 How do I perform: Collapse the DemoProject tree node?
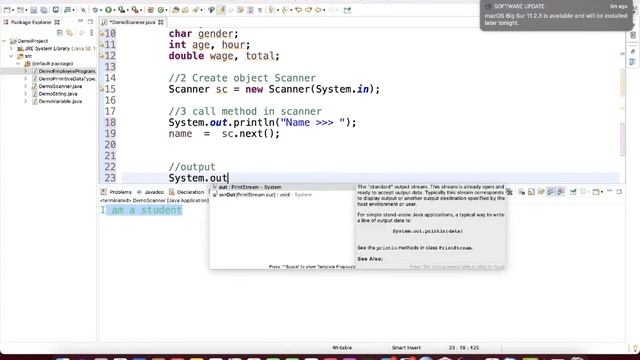(4, 41)
